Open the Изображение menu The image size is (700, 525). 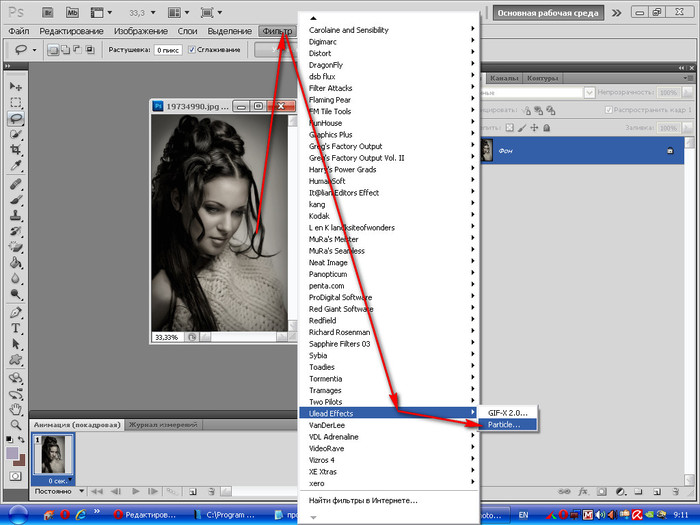[141, 31]
